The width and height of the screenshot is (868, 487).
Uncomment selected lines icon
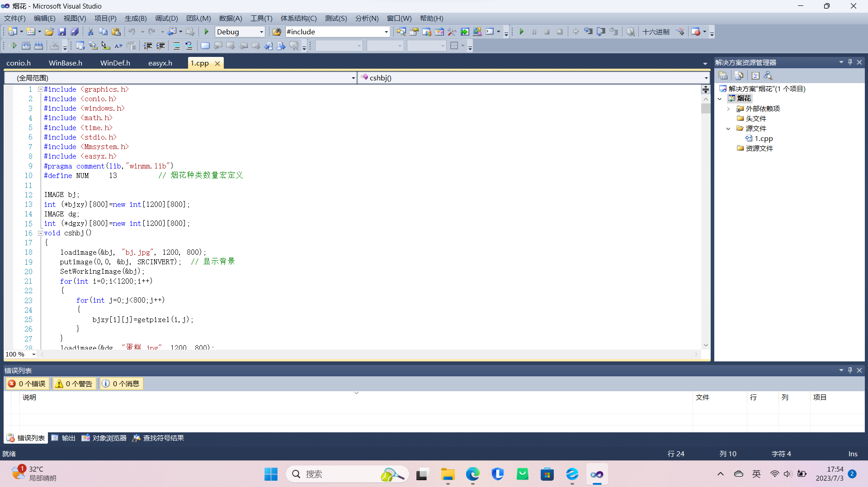pos(189,46)
